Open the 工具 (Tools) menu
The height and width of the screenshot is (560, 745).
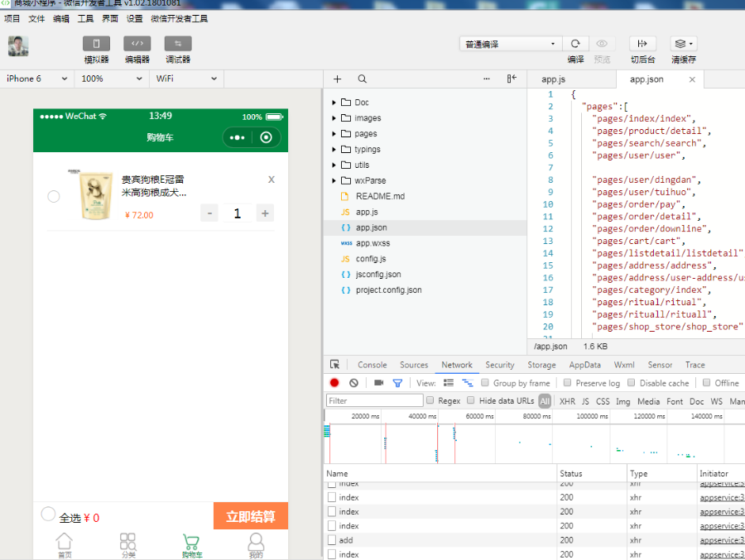coord(85,18)
